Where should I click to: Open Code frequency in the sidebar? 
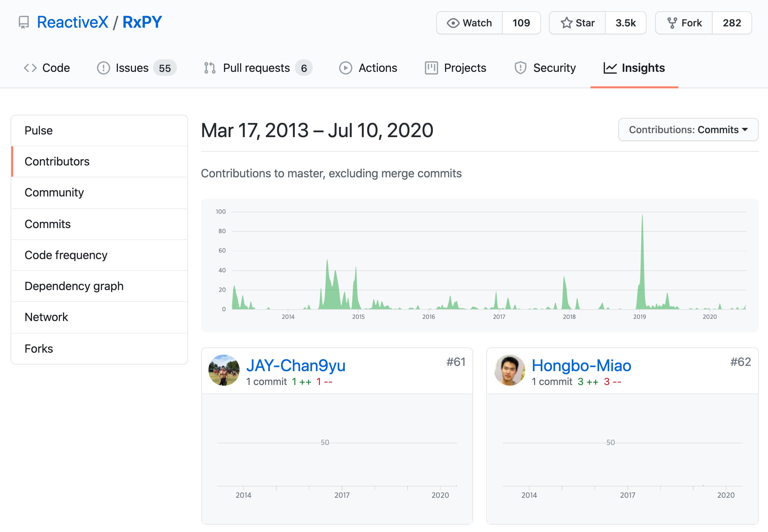[x=99, y=255]
